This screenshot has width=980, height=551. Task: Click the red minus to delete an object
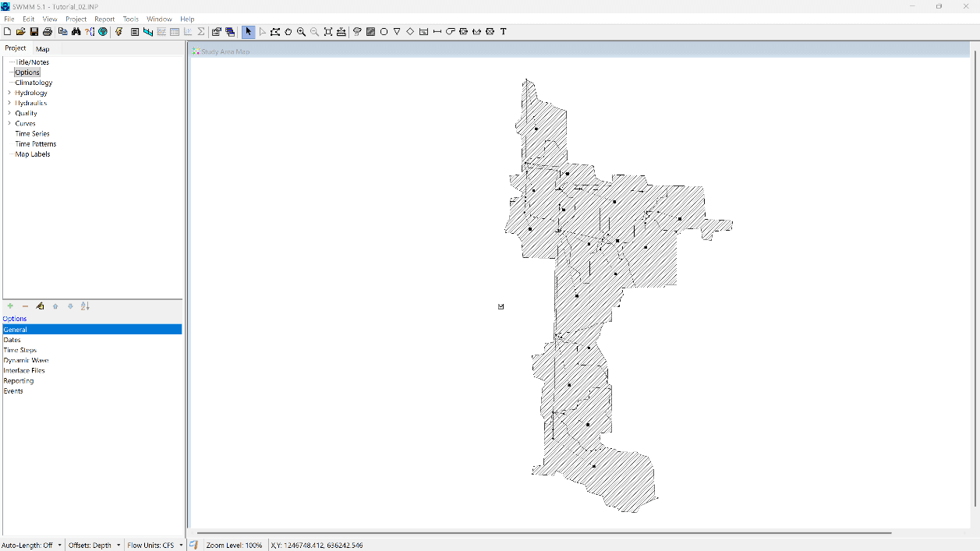[24, 306]
